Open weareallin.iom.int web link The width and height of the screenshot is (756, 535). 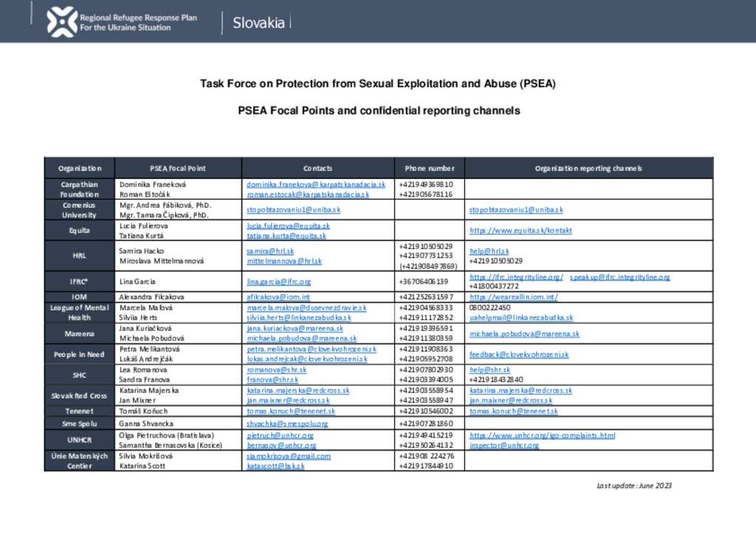(x=514, y=297)
